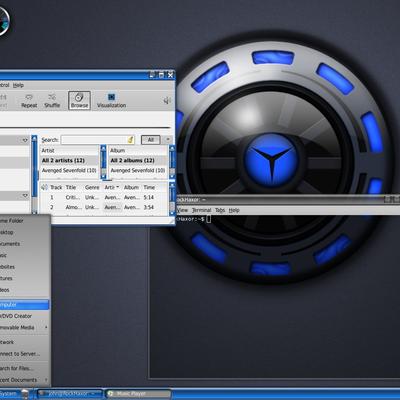The width and height of the screenshot is (400, 400).
Task: Expand the Recent Documents submenu
Action: tap(25, 380)
